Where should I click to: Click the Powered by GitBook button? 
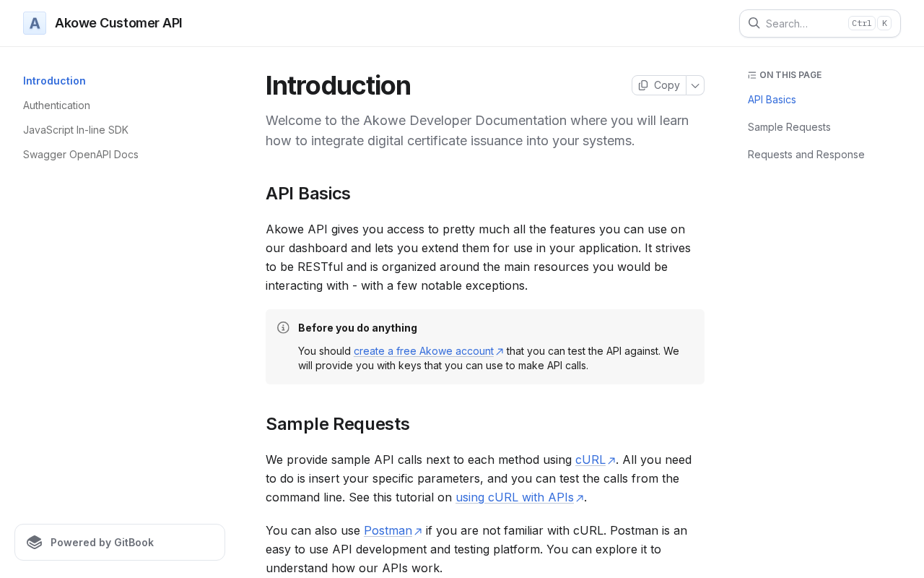pos(120,543)
